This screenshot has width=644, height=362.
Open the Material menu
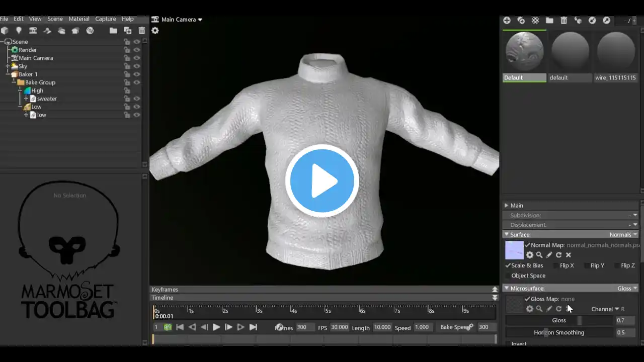tap(79, 19)
